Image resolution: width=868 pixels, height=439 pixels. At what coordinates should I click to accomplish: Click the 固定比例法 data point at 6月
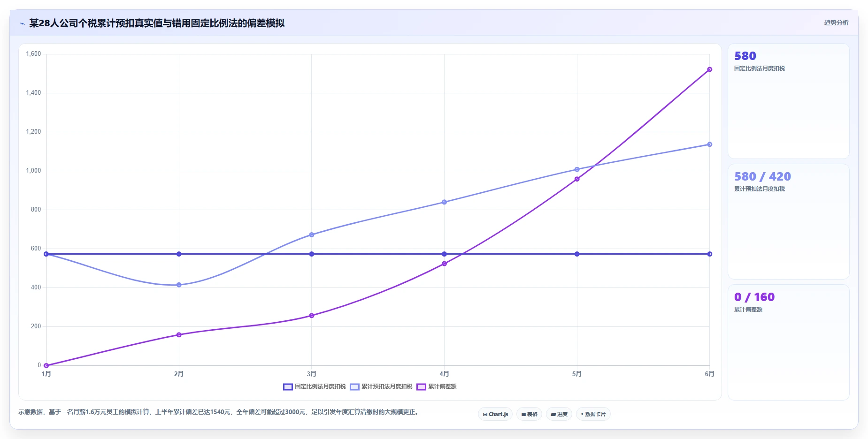coord(710,254)
